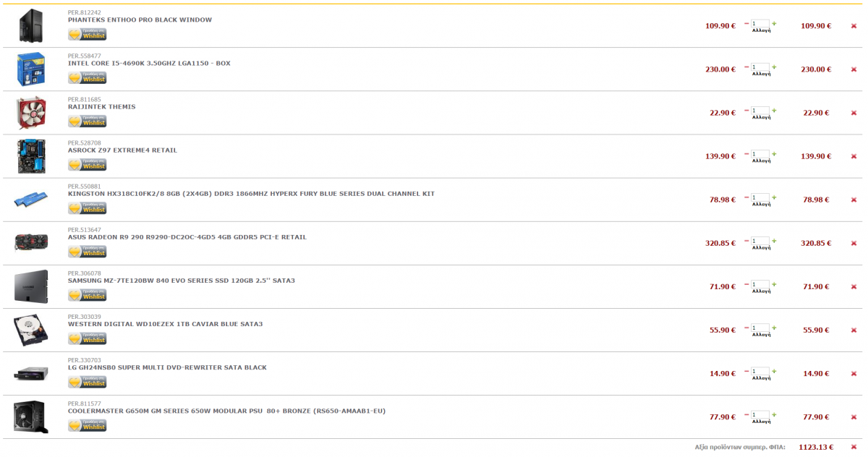
Task: Open WESTERN DIGITAL WD10EZEX product link
Action: [165, 324]
